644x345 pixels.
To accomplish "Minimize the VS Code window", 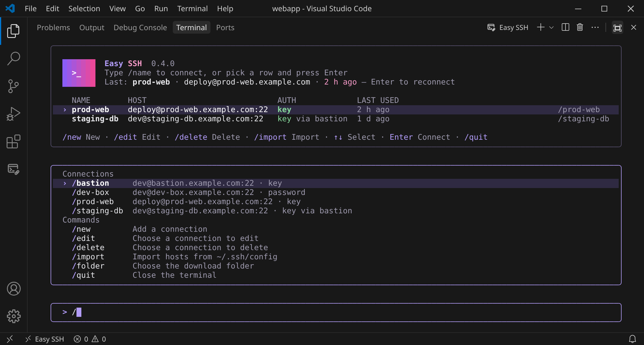I will 578,9.
